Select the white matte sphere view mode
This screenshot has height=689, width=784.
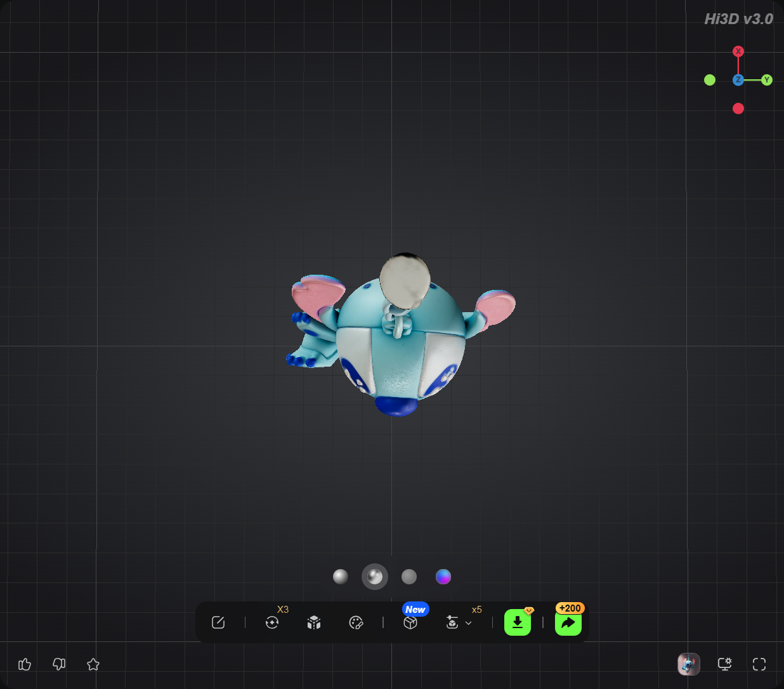click(341, 577)
